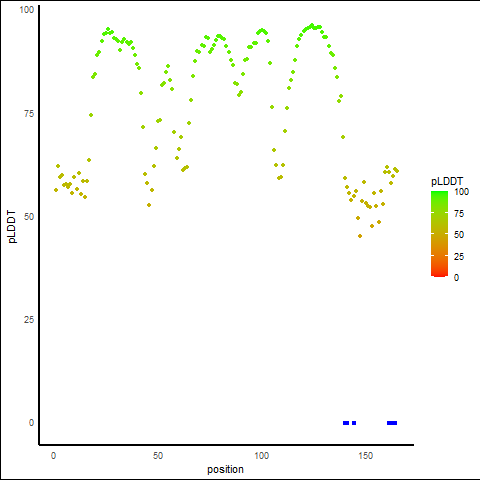
Task: Click the lowest orange data point near position 147
Action: tap(360, 236)
